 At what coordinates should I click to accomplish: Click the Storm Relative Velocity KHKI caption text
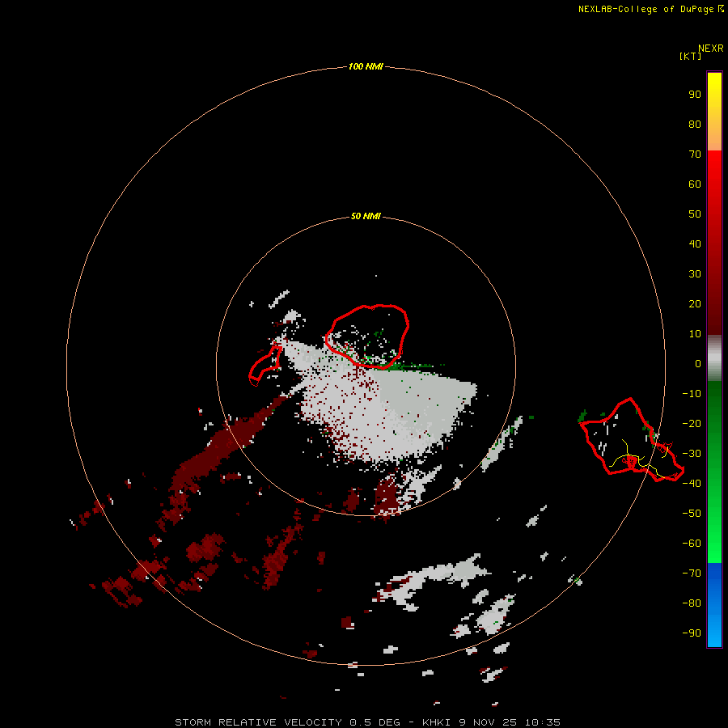[x=367, y=722]
